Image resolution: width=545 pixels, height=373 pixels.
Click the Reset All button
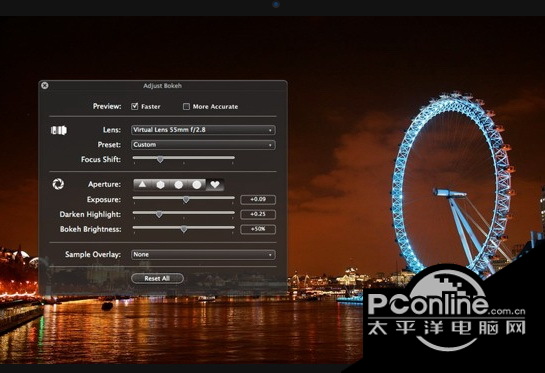157,278
